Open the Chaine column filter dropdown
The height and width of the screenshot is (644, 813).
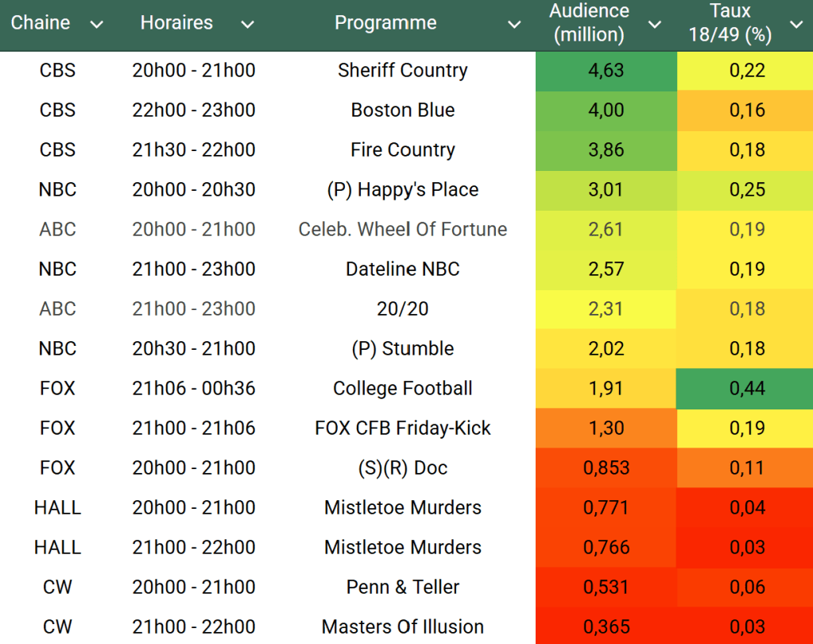97,25
